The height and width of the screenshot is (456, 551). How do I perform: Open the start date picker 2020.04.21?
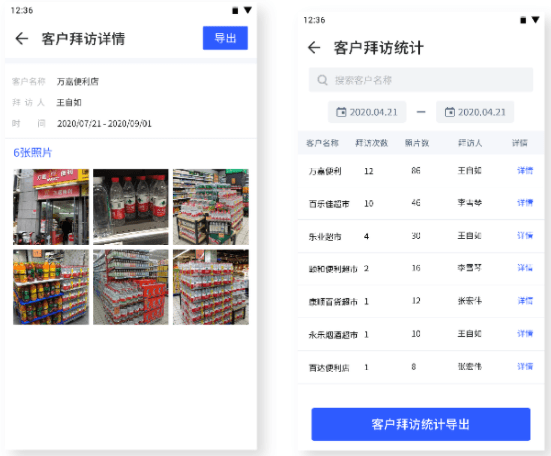tap(367, 112)
